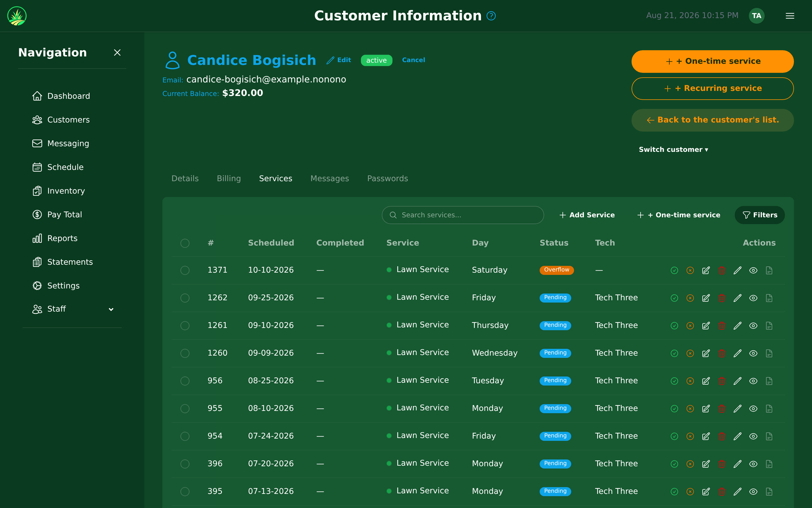
Task: Go to Dashboard in navigation
Action: click(x=61, y=96)
